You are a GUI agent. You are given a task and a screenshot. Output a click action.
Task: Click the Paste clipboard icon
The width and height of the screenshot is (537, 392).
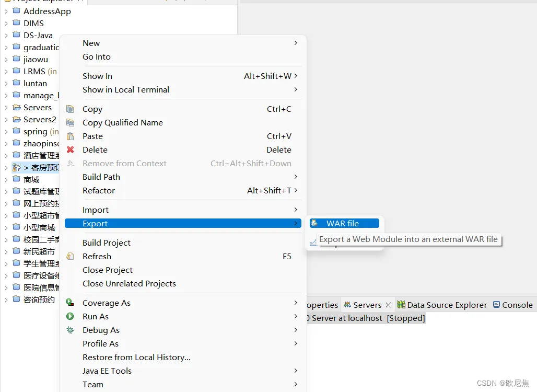pos(70,136)
